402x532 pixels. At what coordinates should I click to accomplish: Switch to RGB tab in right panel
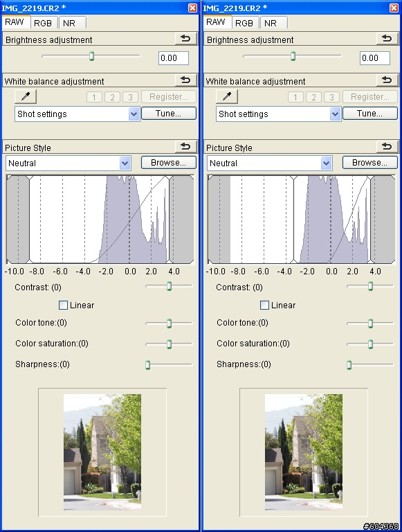click(x=244, y=23)
